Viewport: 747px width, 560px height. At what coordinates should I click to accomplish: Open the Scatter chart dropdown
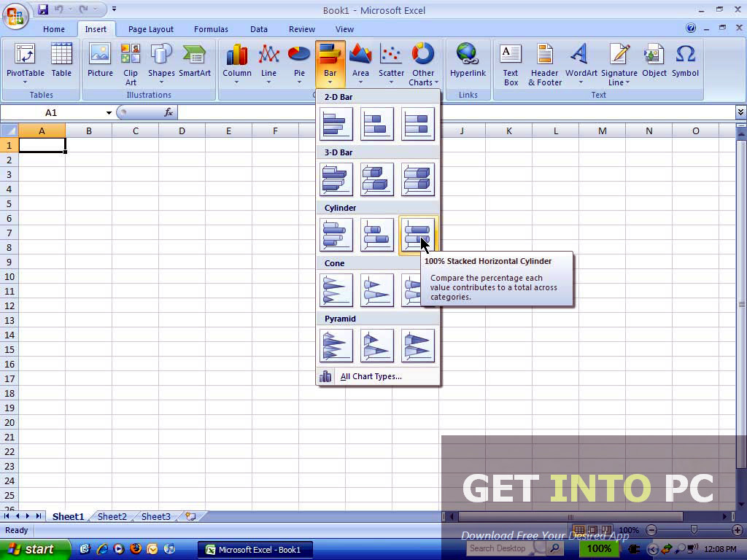tap(391, 64)
